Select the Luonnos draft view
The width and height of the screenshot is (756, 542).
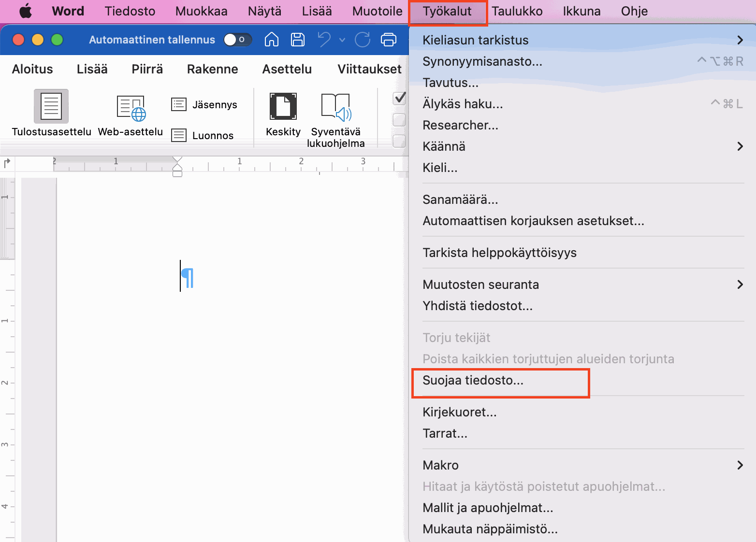coord(203,135)
